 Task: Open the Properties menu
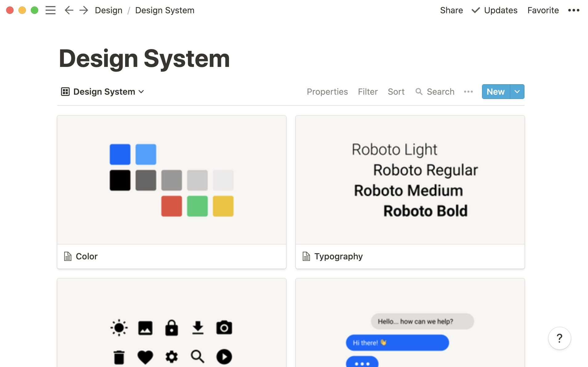click(327, 92)
